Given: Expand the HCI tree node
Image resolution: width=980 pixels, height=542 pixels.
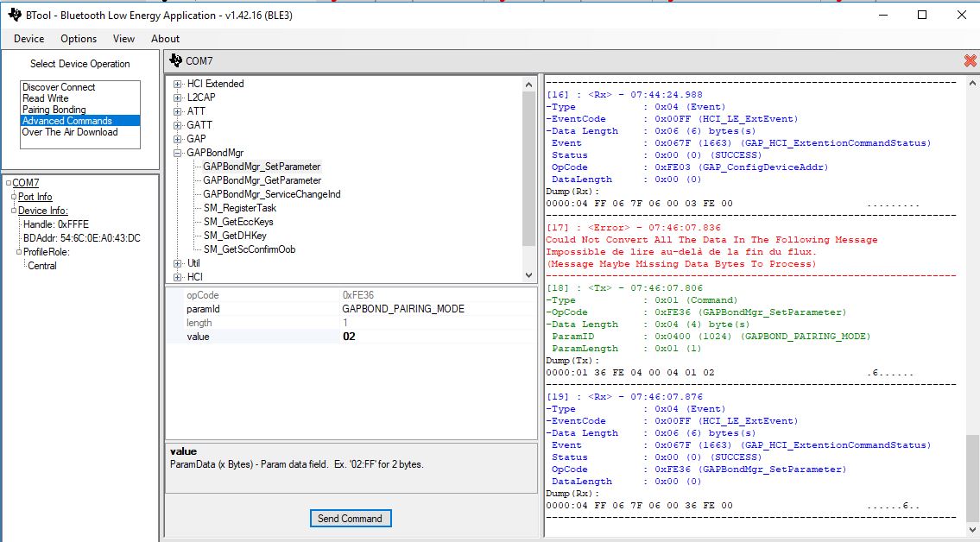Looking at the screenshot, I should coord(178,277).
